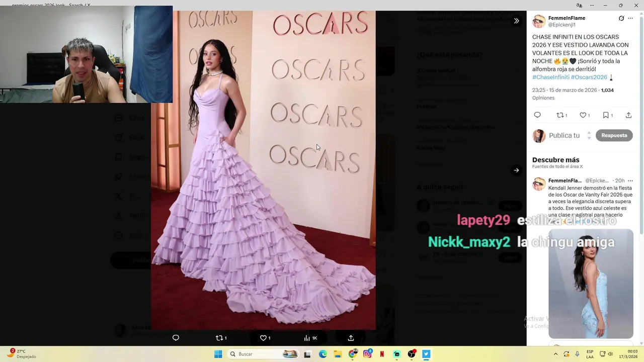
Task: Open File Explorer from the taskbar
Action: click(338, 354)
